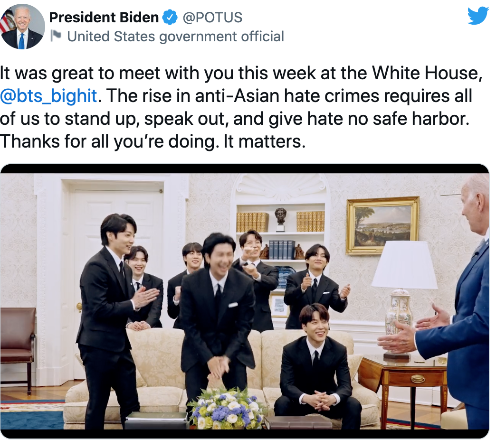The width and height of the screenshot is (496, 448).
Task: Open the President Biden profile avatar
Action: point(22,27)
